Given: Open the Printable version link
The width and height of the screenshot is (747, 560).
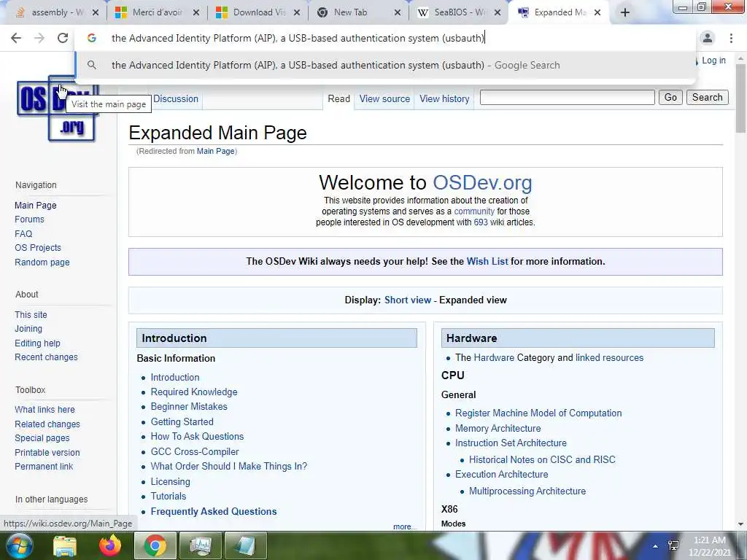Looking at the screenshot, I should coord(47,453).
